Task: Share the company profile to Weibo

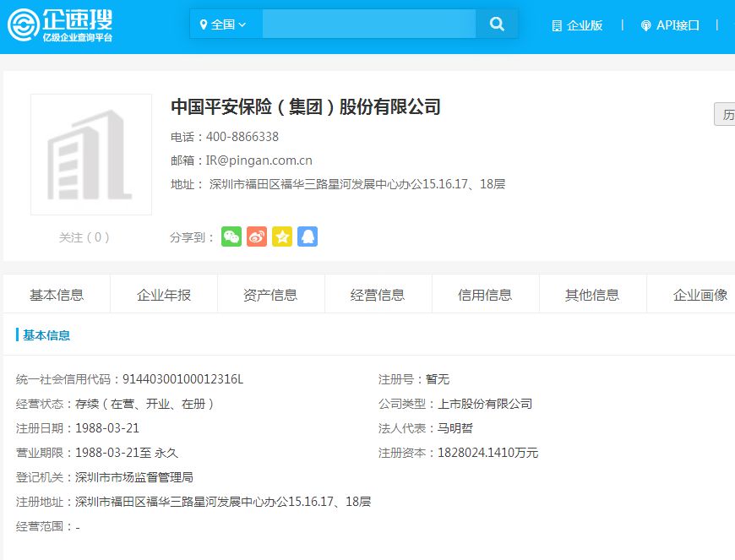Action: tap(256, 237)
